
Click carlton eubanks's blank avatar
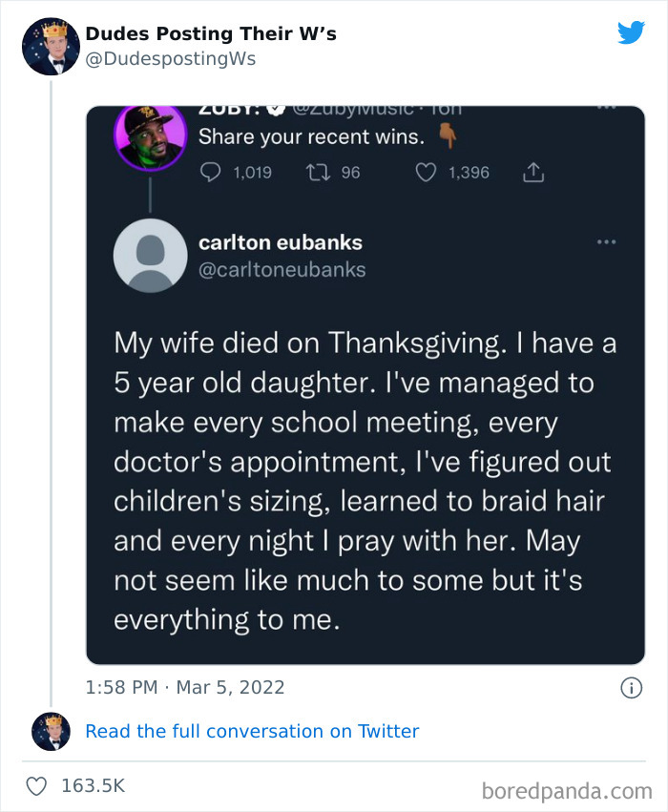150,255
